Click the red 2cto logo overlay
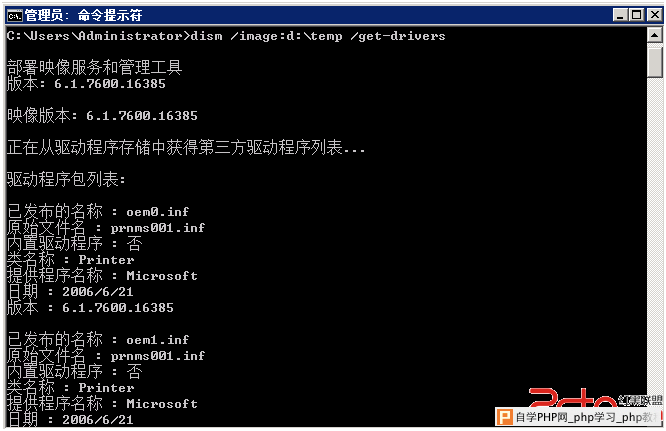666x431 pixels. click(573, 398)
